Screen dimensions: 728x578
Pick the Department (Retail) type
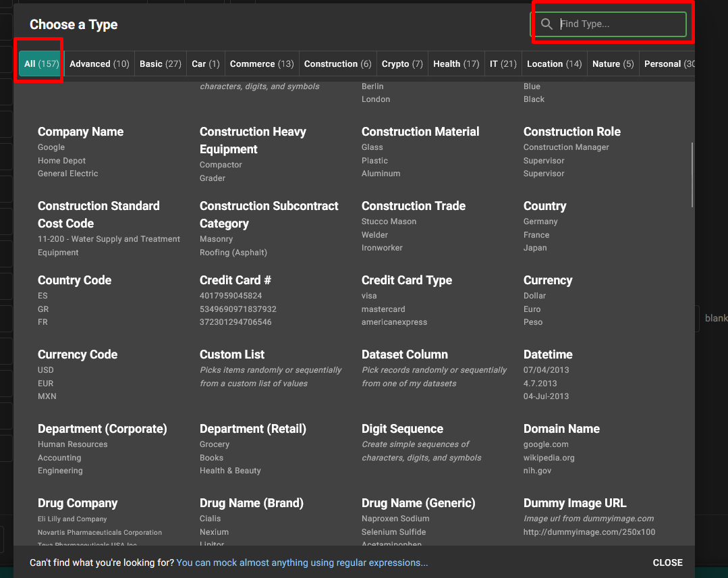253,429
